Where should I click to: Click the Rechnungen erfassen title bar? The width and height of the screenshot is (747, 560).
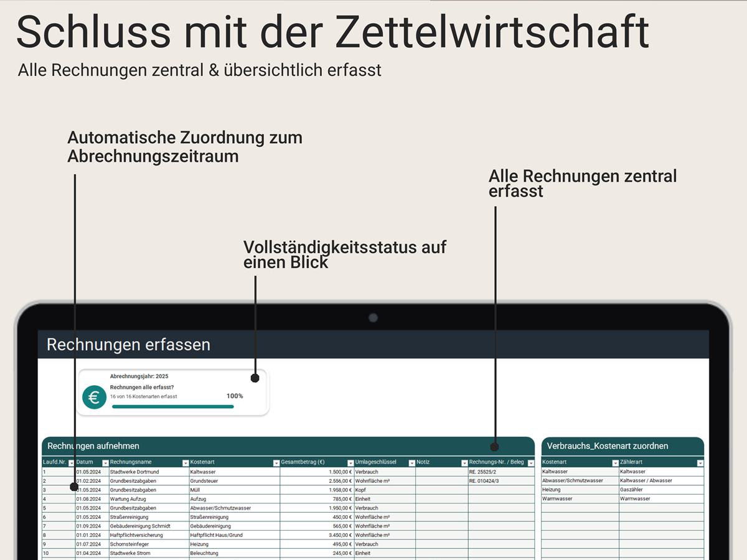(x=374, y=345)
